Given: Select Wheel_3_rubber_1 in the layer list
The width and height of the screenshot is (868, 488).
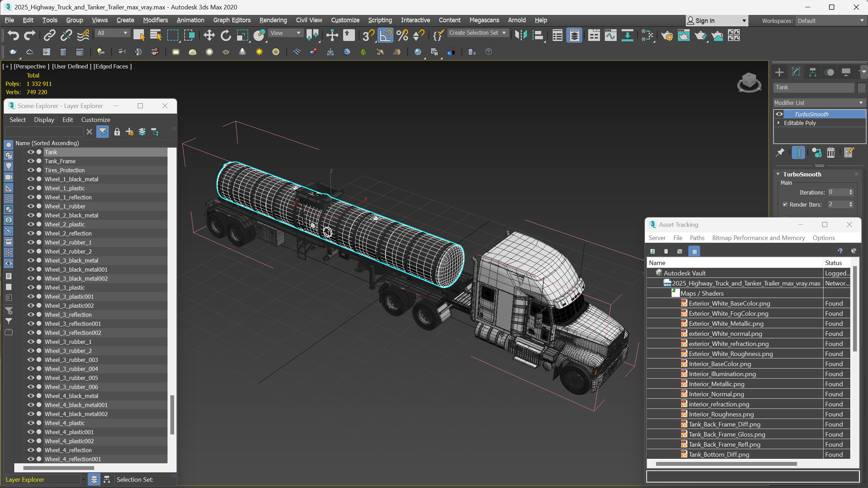Looking at the screenshot, I should click(68, 342).
